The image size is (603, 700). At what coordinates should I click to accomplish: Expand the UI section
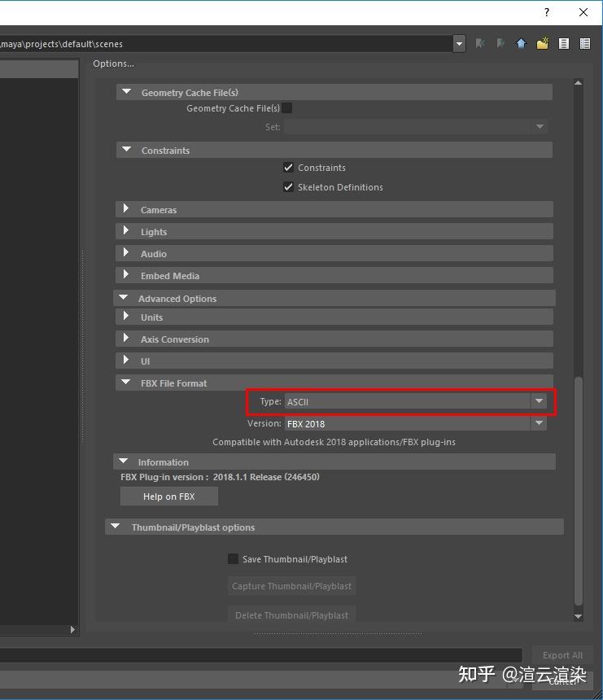(126, 360)
